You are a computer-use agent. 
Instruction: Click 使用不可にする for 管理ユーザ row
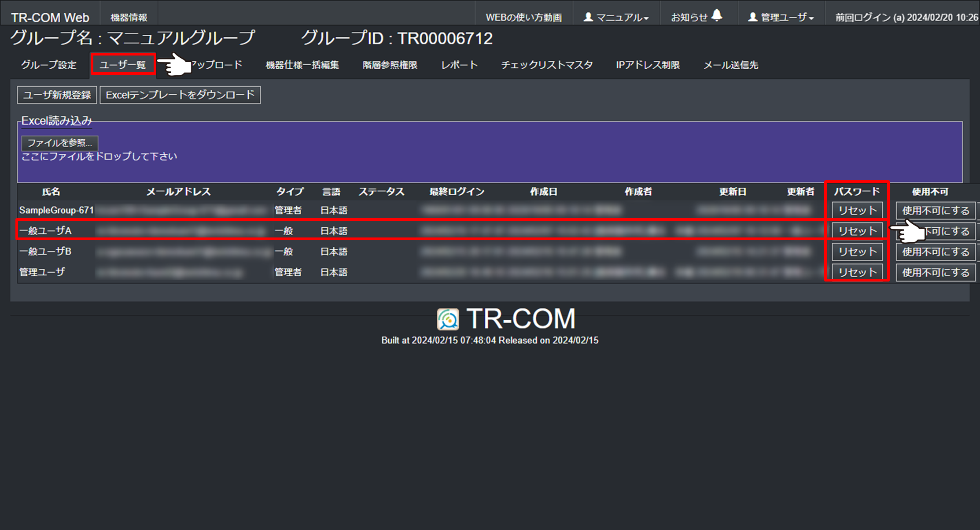(x=936, y=272)
